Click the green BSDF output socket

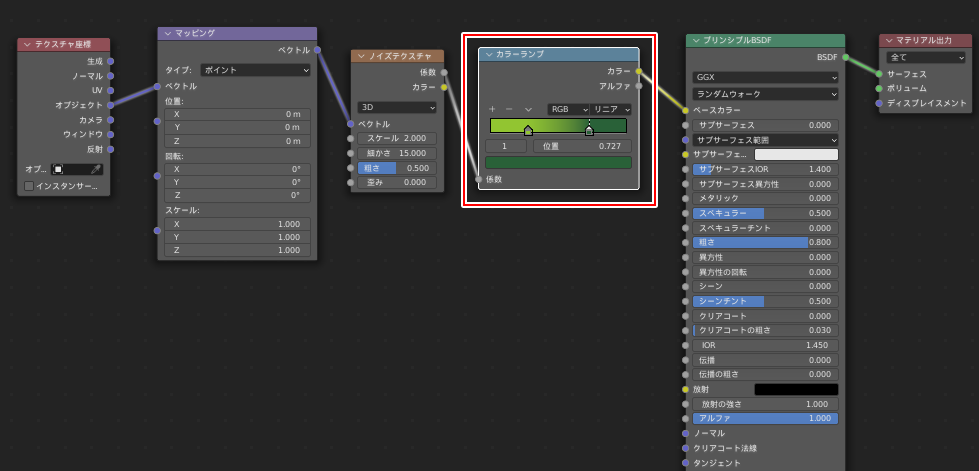(845, 58)
